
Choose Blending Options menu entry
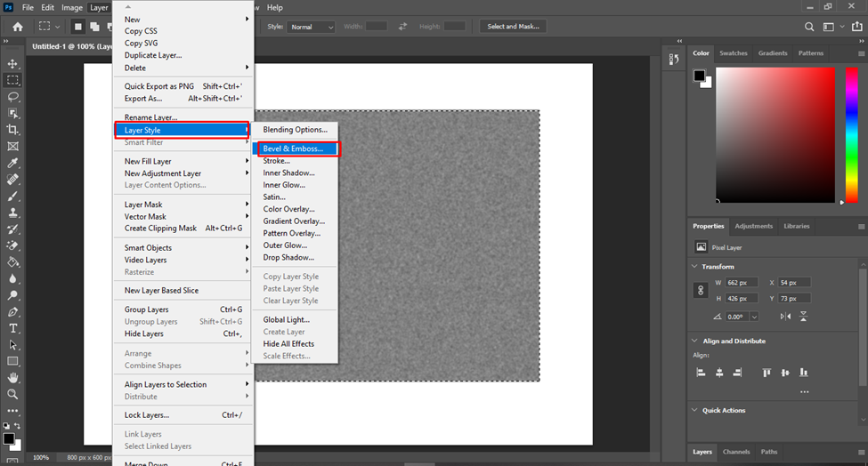pyautogui.click(x=295, y=130)
